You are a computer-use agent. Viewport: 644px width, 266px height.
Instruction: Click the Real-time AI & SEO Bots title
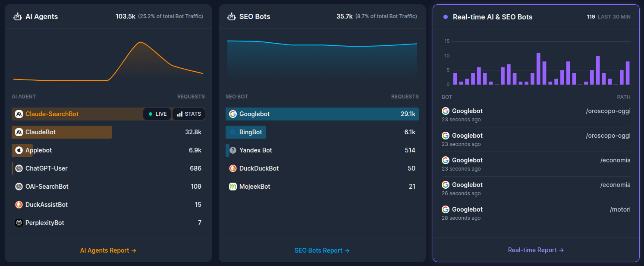tap(493, 17)
